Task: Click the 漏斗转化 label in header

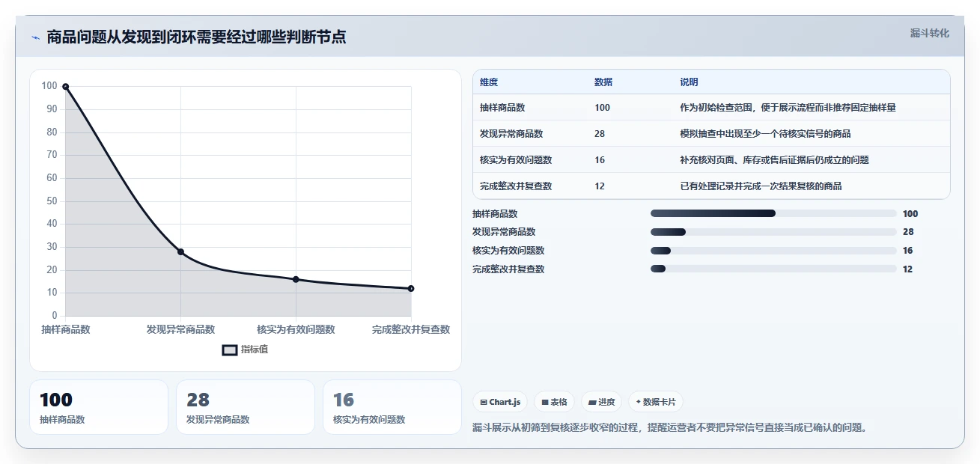Action: pyautogui.click(x=930, y=33)
